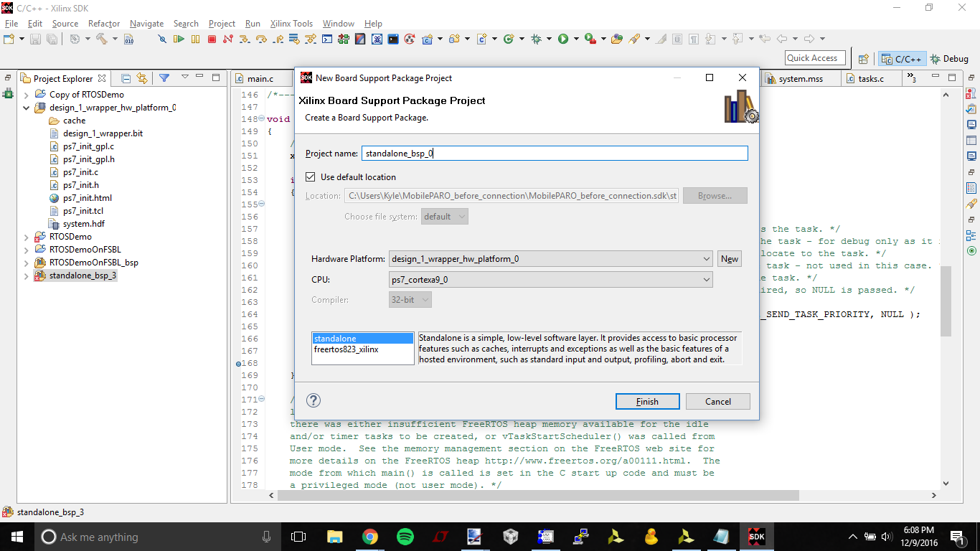This screenshot has width=980, height=551.
Task: Switch to the tasks.c editor tab
Action: point(871,79)
